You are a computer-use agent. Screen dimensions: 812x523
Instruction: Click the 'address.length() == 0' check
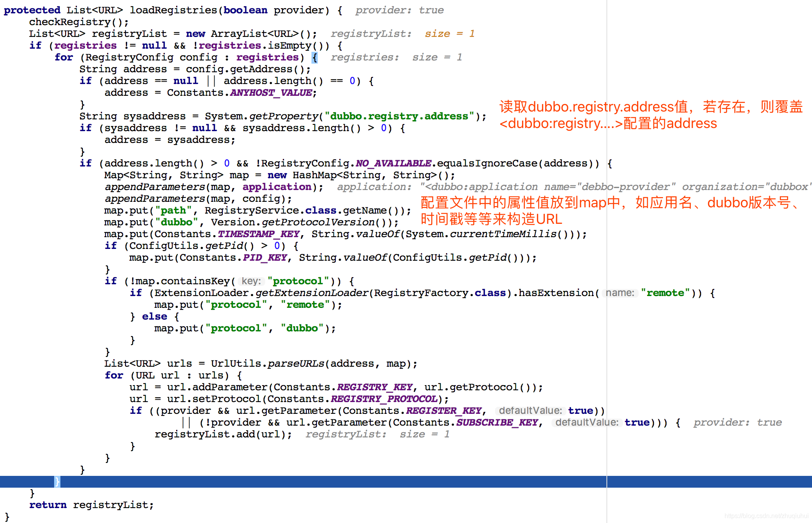289,81
